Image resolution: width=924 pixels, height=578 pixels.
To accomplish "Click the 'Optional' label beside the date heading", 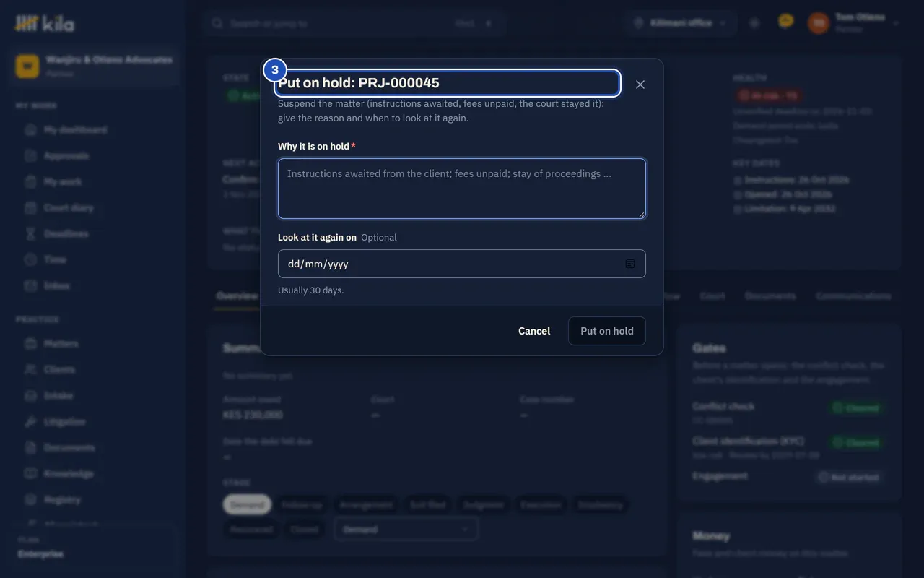I will tap(379, 238).
